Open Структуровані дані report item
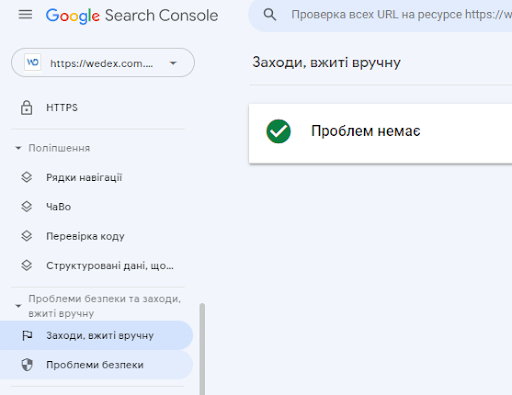512x395 pixels. (97, 266)
